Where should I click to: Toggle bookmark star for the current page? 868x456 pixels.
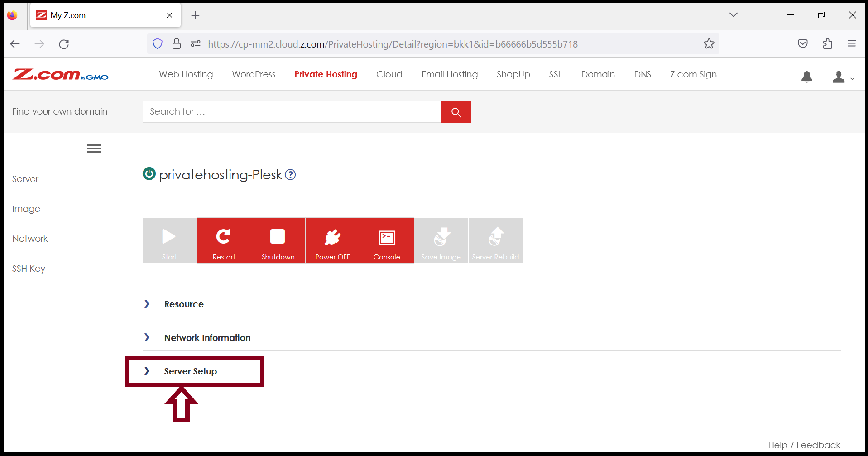(709, 43)
